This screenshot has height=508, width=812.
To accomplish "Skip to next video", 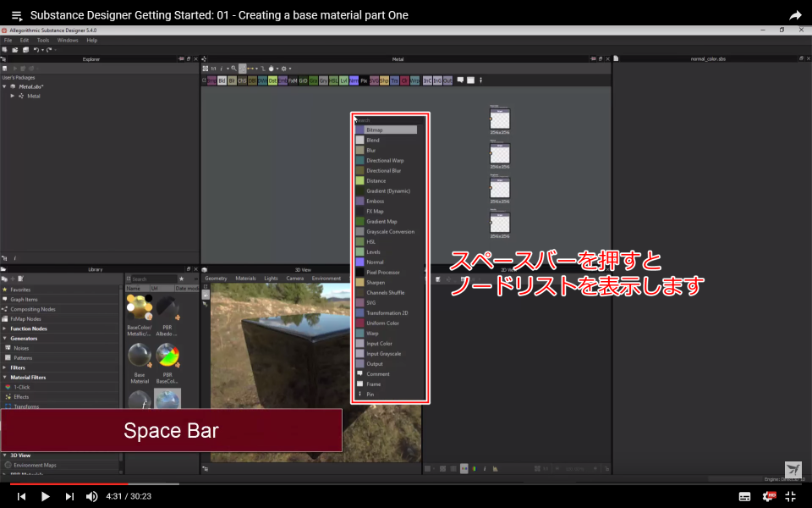I will [69, 497].
